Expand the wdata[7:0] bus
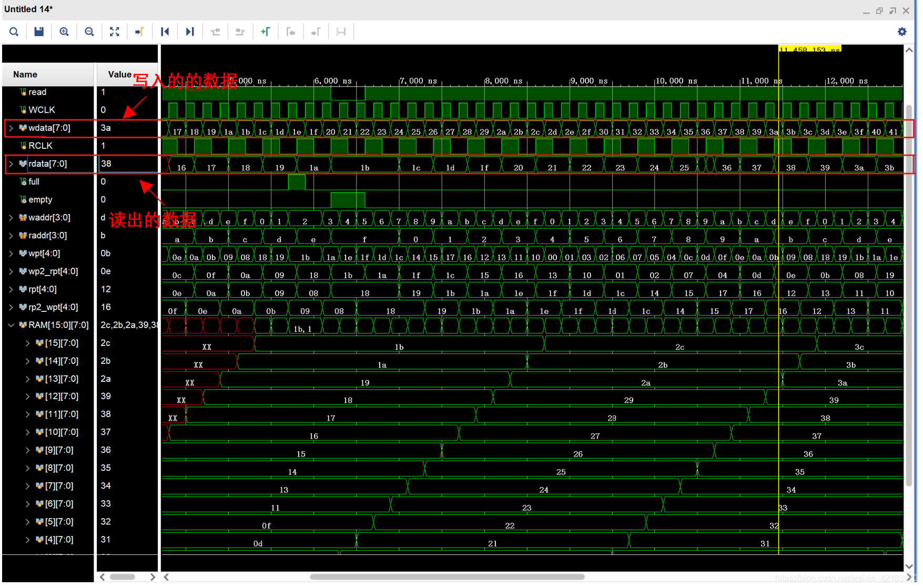The width and height of the screenshot is (923, 588). coord(11,128)
